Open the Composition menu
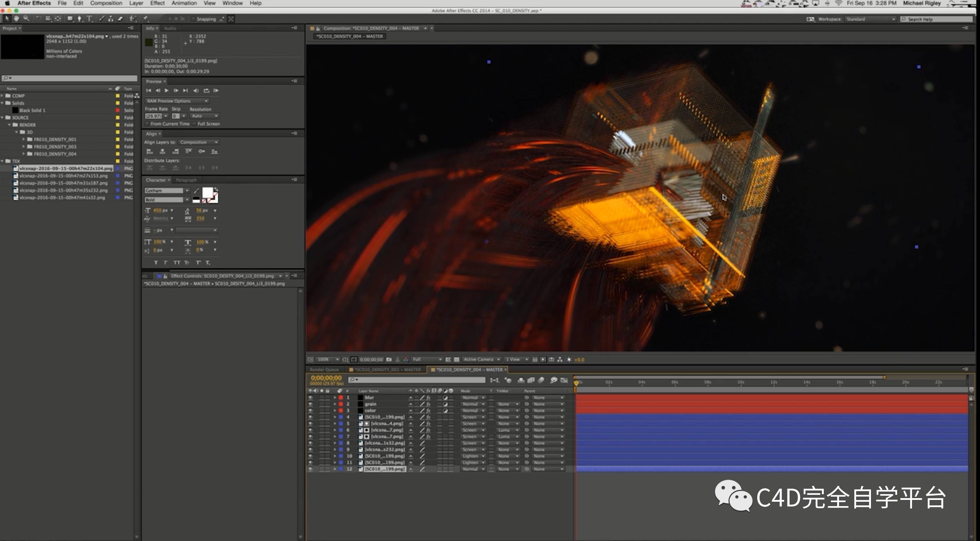Screen dimensions: 980x541 106,3
